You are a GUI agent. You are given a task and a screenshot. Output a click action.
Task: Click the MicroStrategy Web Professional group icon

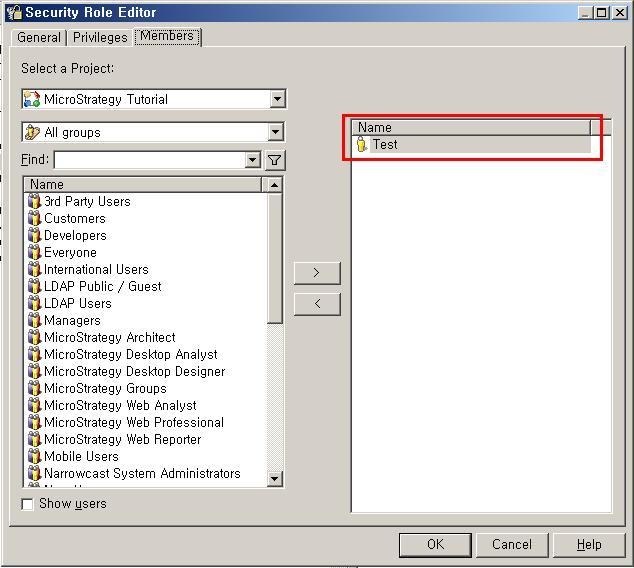[x=34, y=422]
